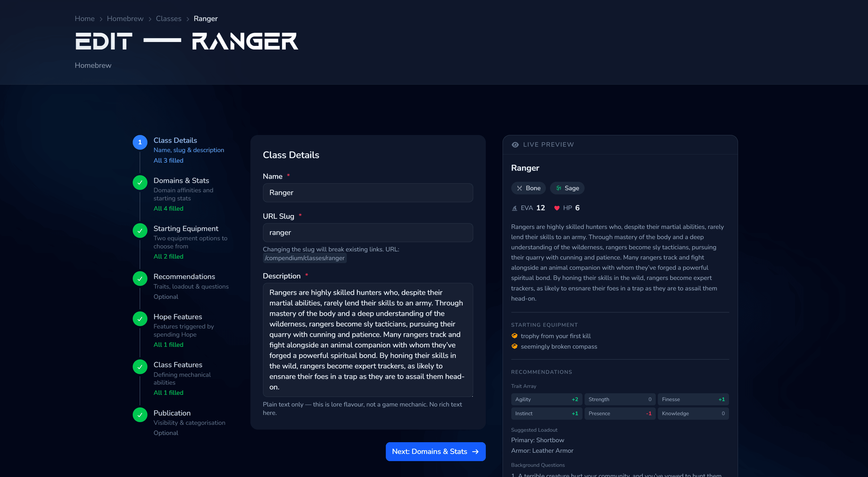Click the All 2 filled status text
This screenshot has width=868, height=477.
pyautogui.click(x=168, y=256)
